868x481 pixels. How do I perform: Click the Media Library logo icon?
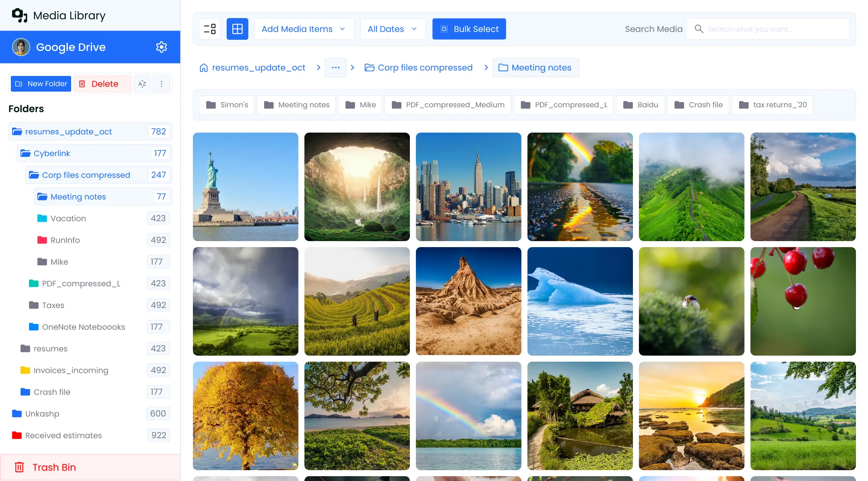click(x=20, y=15)
